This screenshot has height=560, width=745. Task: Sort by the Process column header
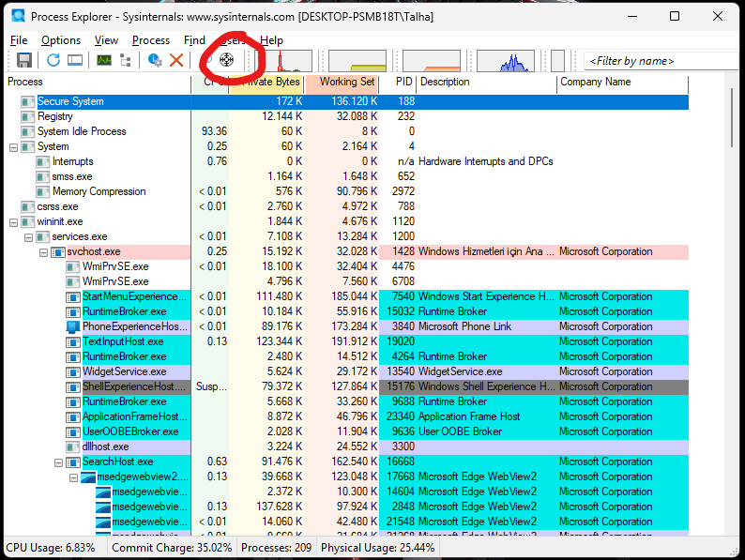point(98,82)
